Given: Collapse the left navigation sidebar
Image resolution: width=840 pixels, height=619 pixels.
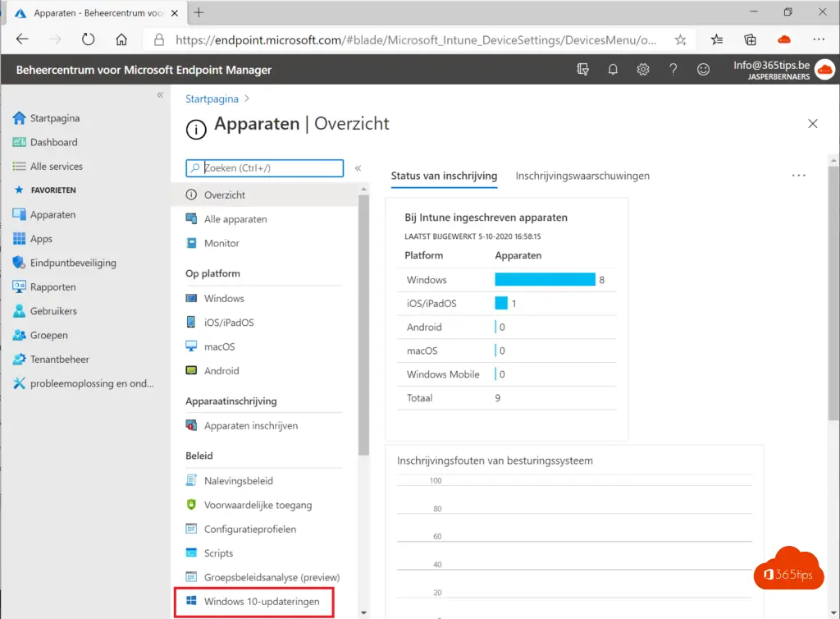Looking at the screenshot, I should pos(160,95).
